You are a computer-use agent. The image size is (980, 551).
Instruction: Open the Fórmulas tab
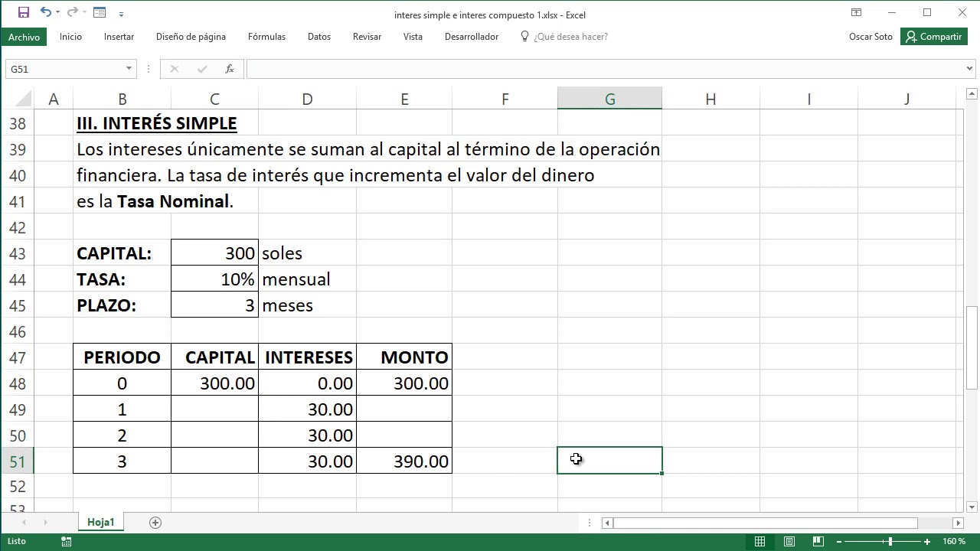click(x=266, y=37)
